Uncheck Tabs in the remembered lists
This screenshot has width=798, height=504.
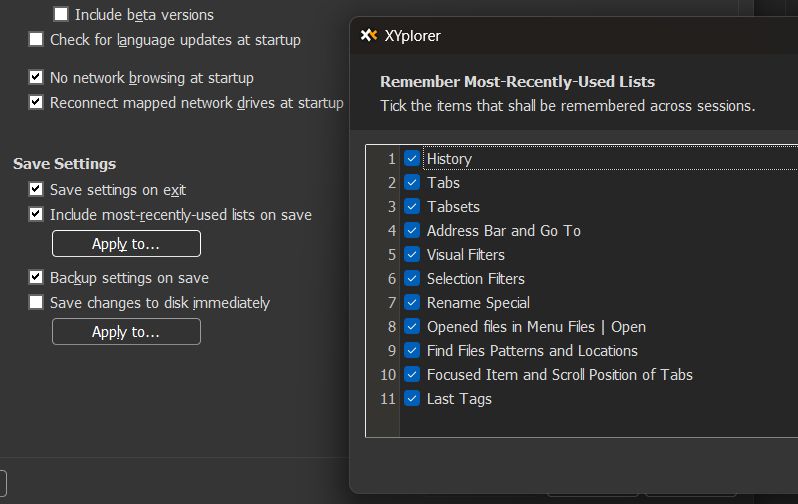tap(412, 182)
